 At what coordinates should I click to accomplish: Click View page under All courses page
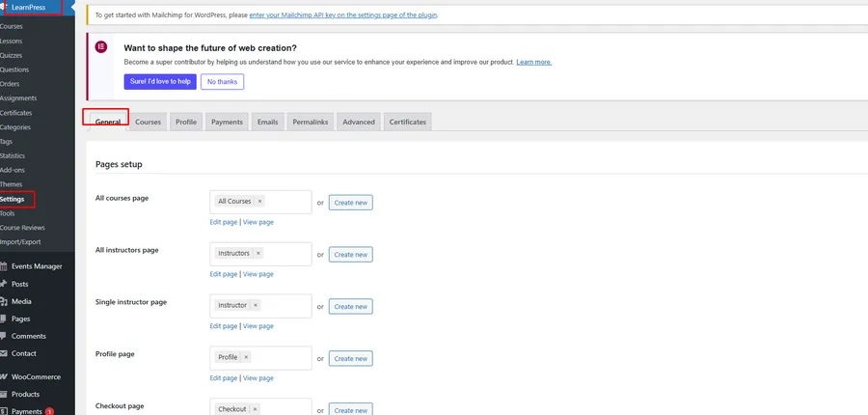(258, 222)
